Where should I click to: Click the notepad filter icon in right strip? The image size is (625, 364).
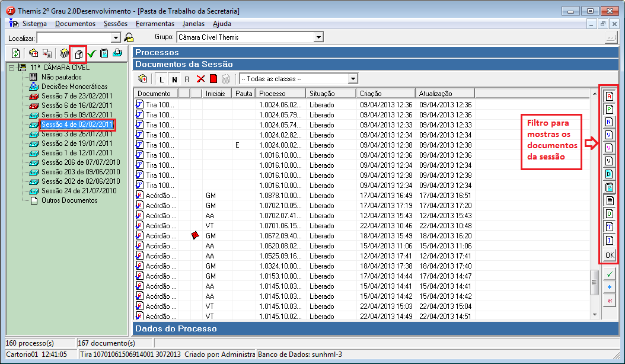tap(609, 187)
